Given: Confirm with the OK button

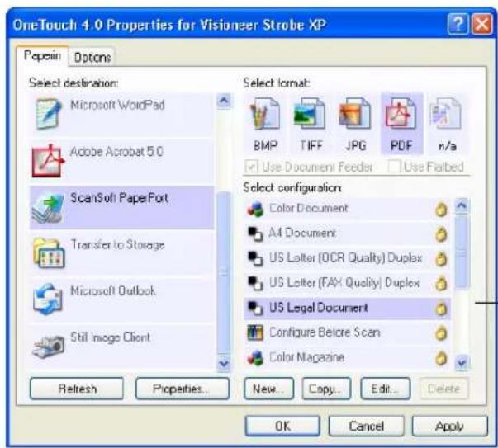Looking at the screenshot, I should tap(282, 426).
